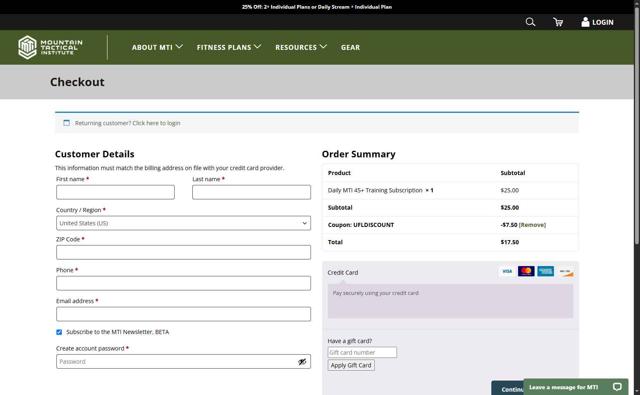
Task: Click the 25% Off promotion banner
Action: pyautogui.click(x=317, y=7)
